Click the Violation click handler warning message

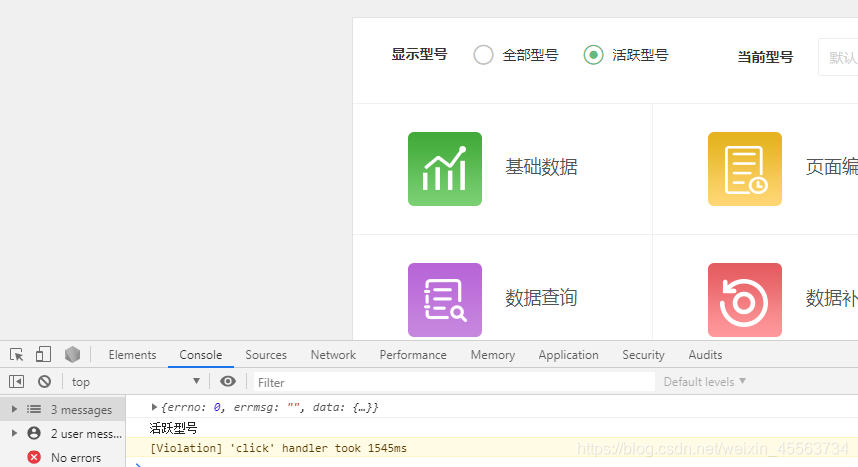click(279, 448)
